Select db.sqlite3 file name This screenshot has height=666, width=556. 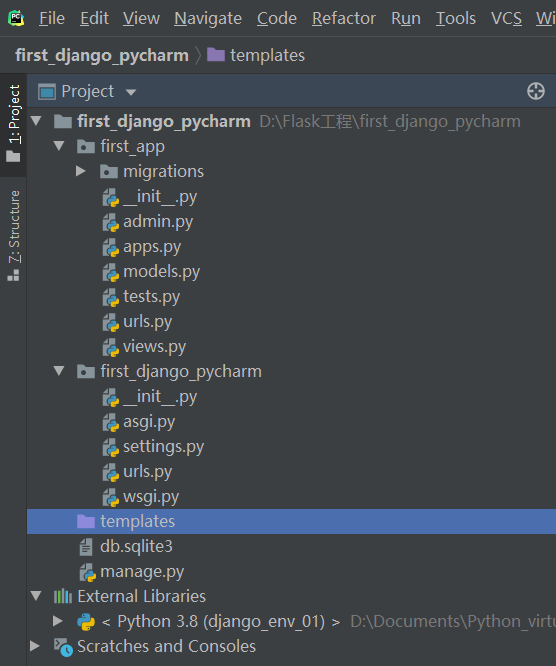click(136, 546)
